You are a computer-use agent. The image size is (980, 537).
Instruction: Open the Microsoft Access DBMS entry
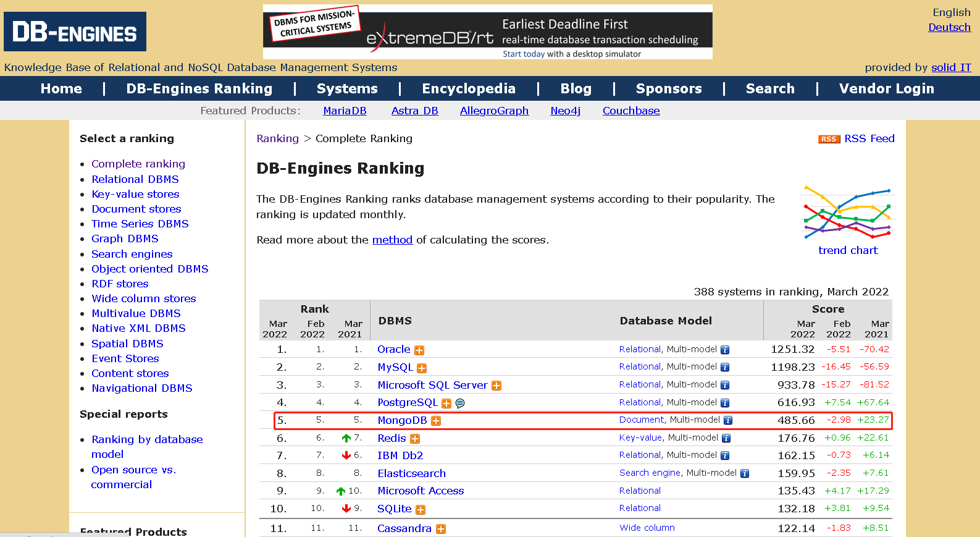(421, 491)
